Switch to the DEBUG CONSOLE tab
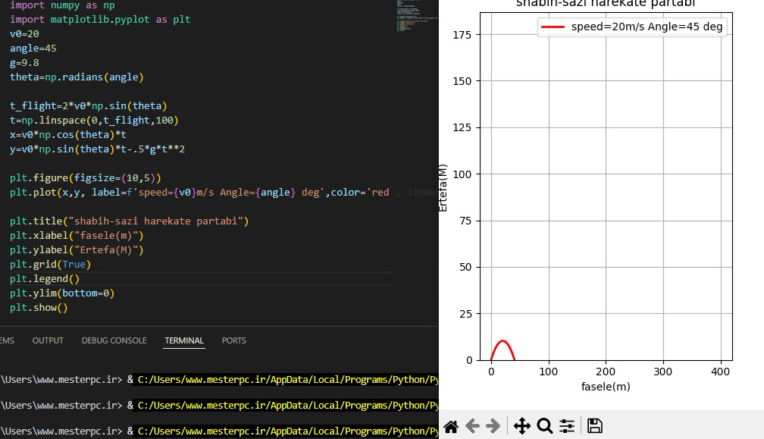 pyautogui.click(x=114, y=341)
